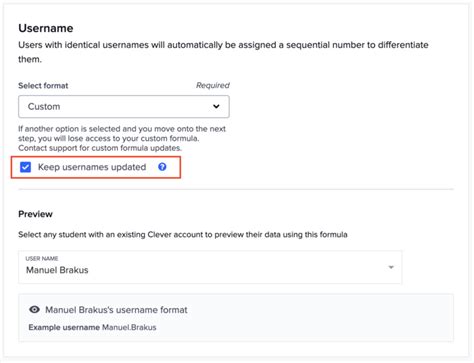Click the Select any student preview instruction text
Screen dimensions: 474x363
[x=183, y=235]
